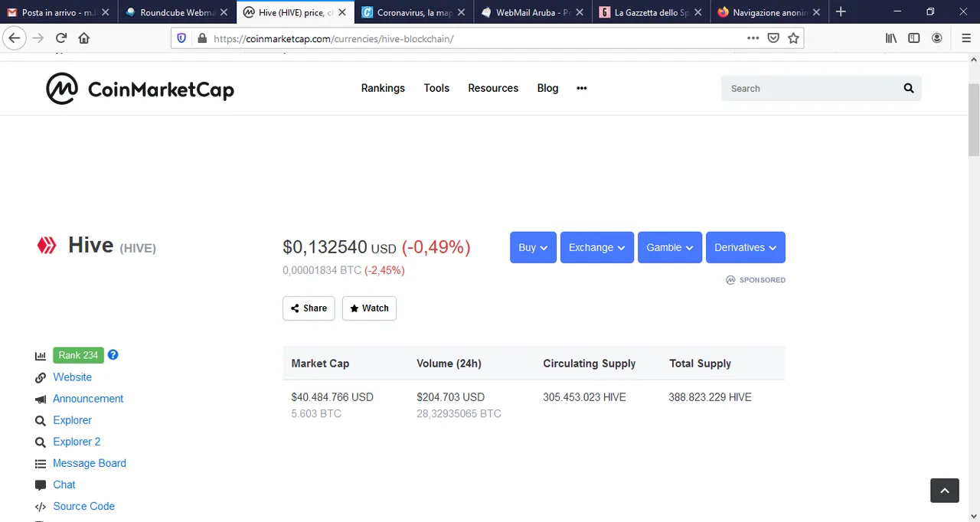This screenshot has height=522, width=980.
Task: Expand the Exchange dropdown
Action: pyautogui.click(x=597, y=247)
